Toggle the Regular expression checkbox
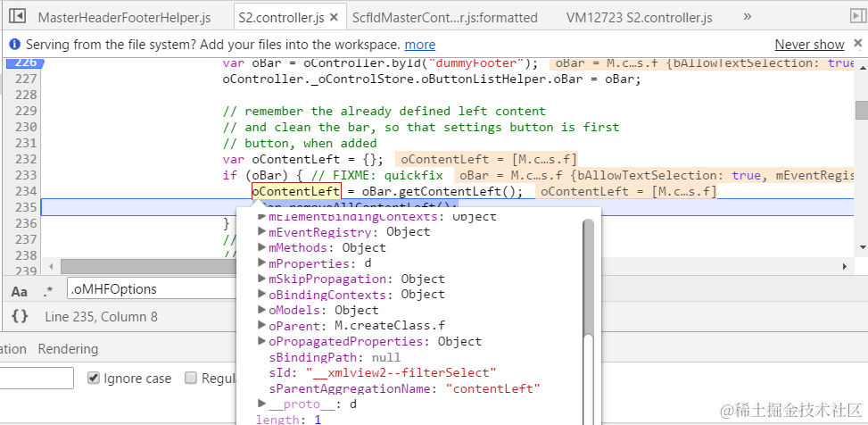The image size is (868, 425). [x=191, y=378]
